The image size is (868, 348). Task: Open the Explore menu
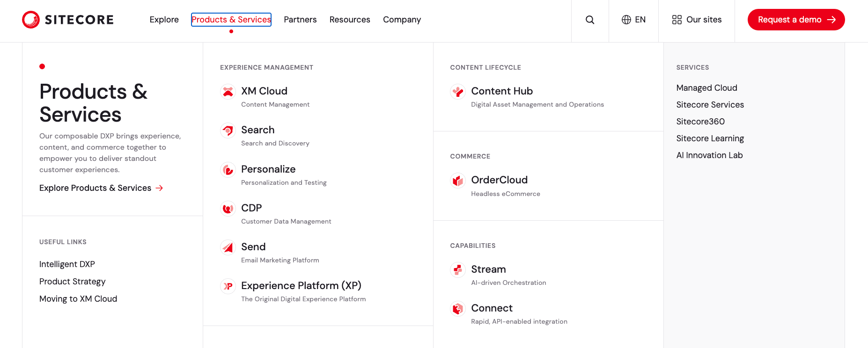(x=164, y=20)
